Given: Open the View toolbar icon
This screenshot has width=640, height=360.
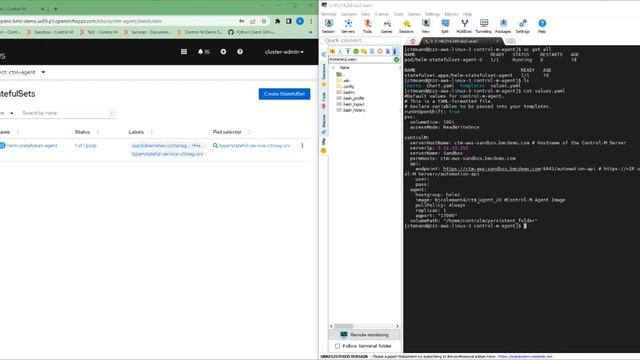Looking at the screenshot, I should pyautogui.click(x=425, y=26).
